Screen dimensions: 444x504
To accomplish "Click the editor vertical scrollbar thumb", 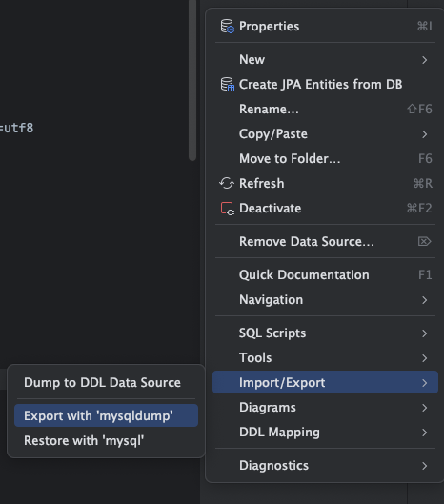I will (x=192, y=80).
